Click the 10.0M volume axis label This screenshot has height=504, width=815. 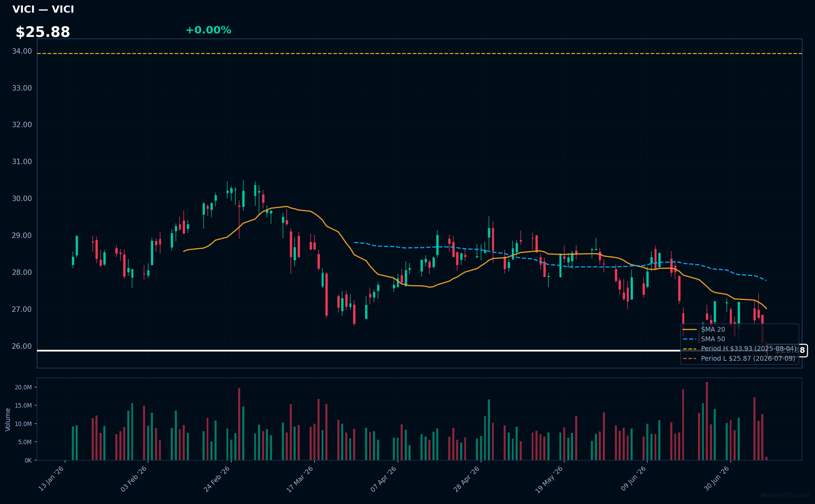(x=23, y=424)
